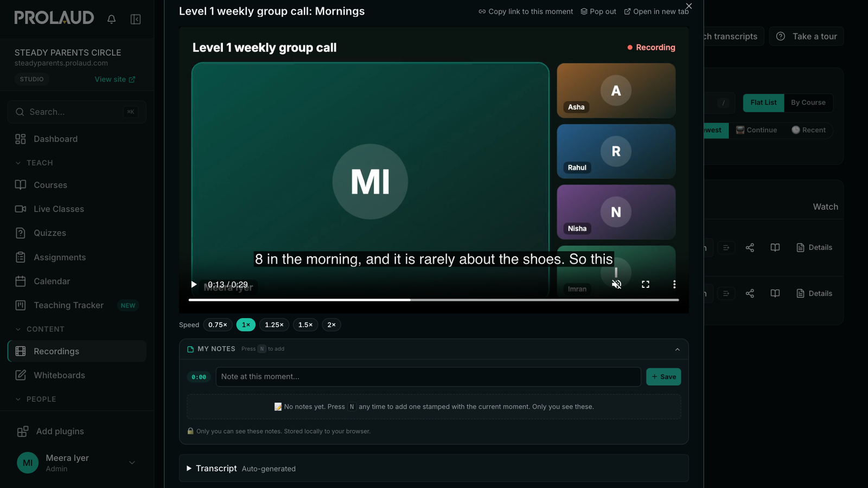Open Quizzes section
The image size is (868, 488).
(76, 233)
